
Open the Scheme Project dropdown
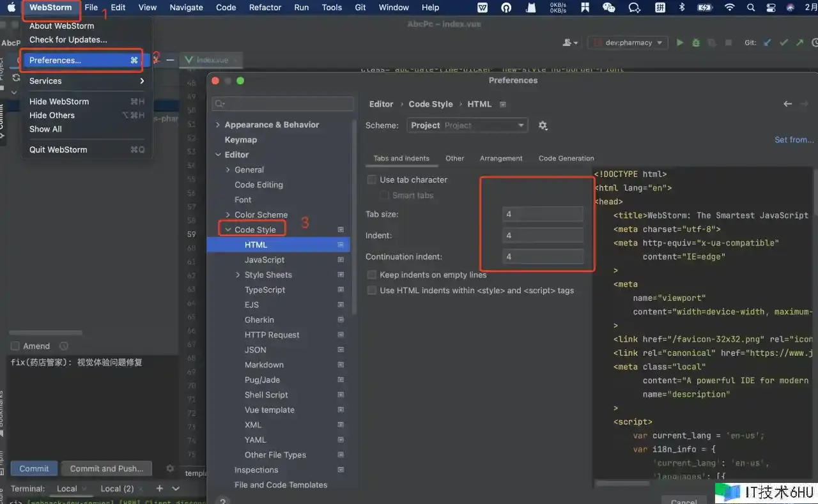coord(467,126)
